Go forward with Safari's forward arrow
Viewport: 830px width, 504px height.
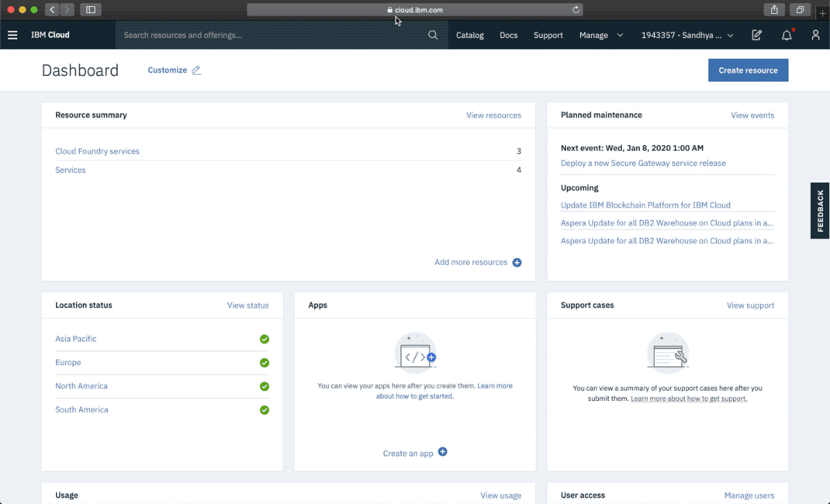68,10
